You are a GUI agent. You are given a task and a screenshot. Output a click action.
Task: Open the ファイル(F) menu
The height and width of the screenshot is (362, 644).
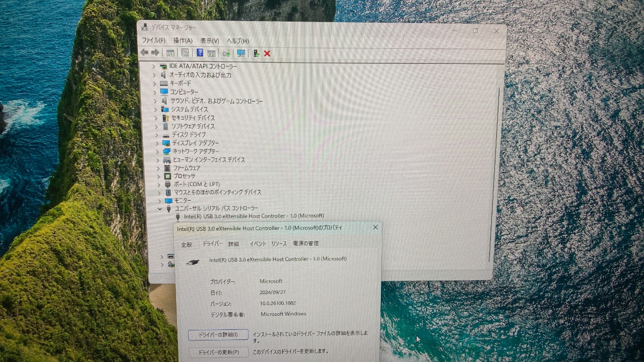click(x=153, y=40)
